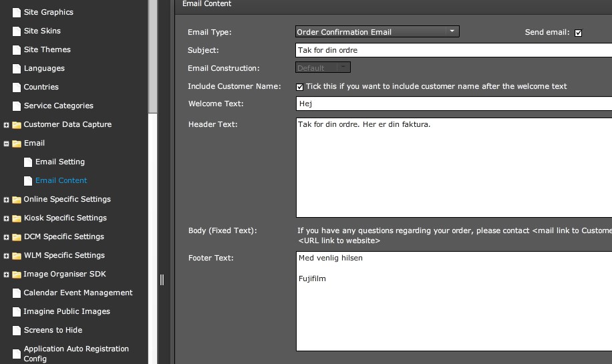This screenshot has height=364, width=612.
Task: Click into the Subject text field
Action: (454, 50)
